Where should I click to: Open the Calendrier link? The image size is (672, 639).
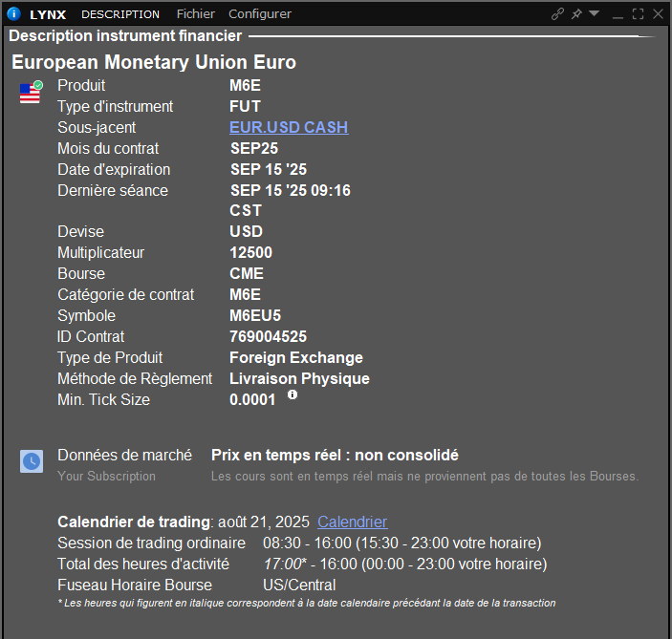pos(353,522)
